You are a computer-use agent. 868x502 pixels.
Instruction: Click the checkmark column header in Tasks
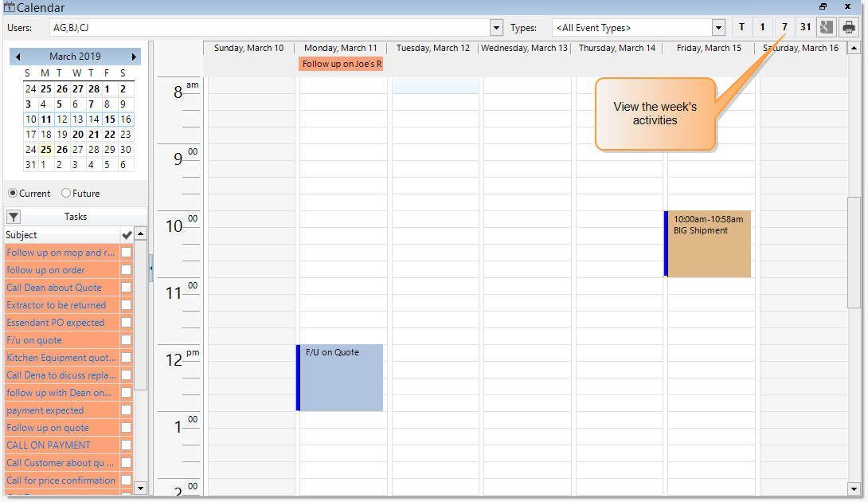pos(126,234)
